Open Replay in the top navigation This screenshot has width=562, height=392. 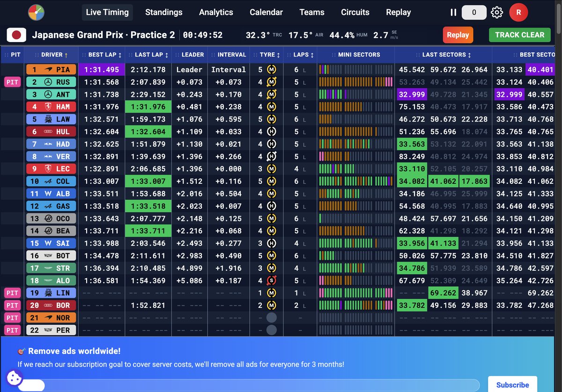pos(399,13)
